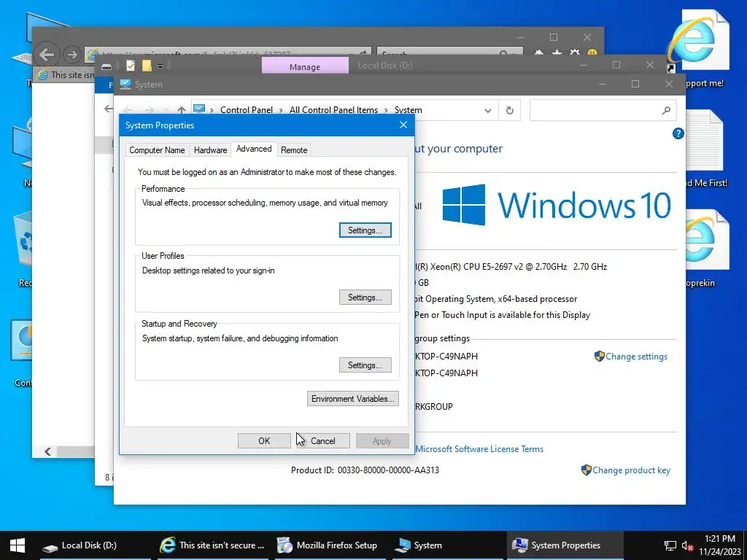The height and width of the screenshot is (560, 747).
Task: Go up one level in System window
Action: pyautogui.click(x=182, y=110)
